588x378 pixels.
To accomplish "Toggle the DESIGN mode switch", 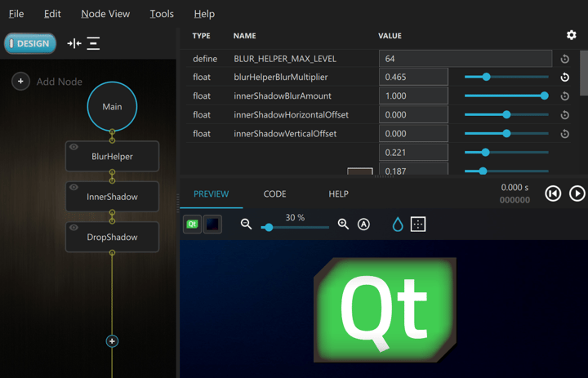I will coord(30,43).
